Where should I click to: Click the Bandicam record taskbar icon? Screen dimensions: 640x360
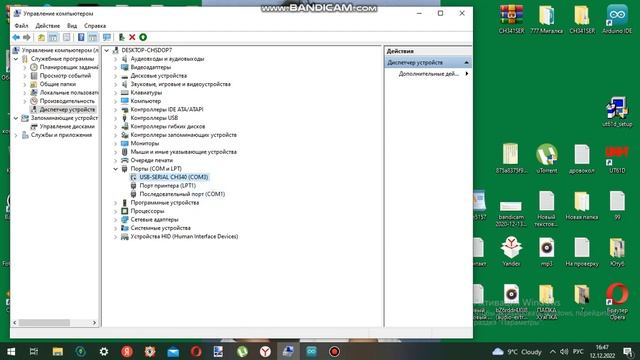[x=334, y=351]
